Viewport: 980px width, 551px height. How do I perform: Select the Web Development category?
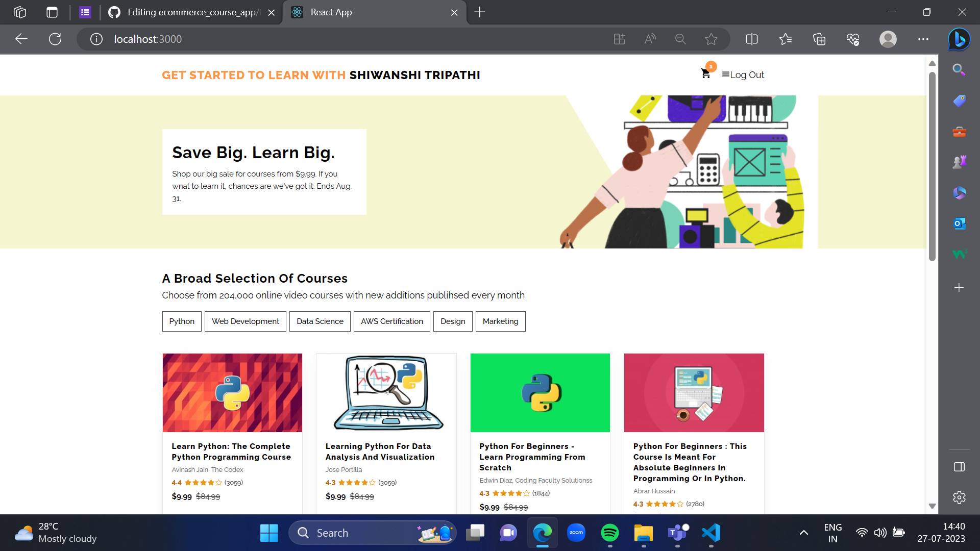pyautogui.click(x=245, y=321)
